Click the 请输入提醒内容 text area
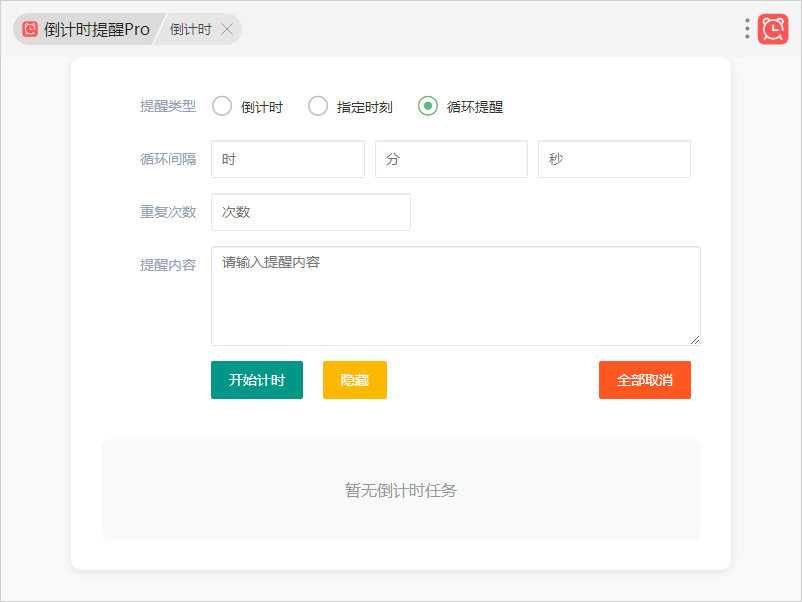 click(x=455, y=295)
